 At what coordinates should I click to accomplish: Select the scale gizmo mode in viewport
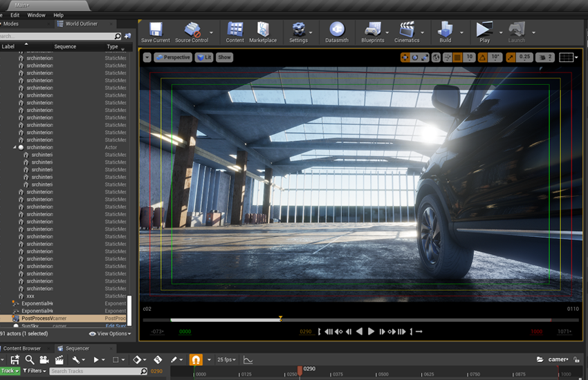(x=425, y=57)
